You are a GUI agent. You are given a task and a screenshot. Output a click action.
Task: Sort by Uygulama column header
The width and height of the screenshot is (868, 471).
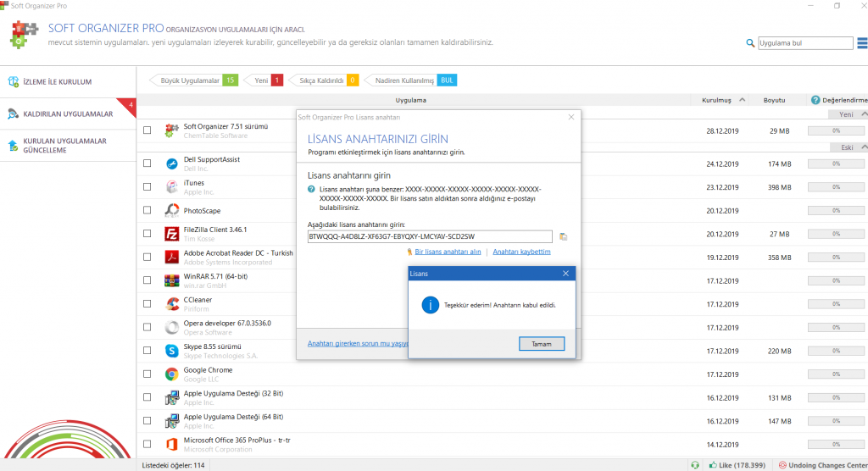click(x=411, y=100)
